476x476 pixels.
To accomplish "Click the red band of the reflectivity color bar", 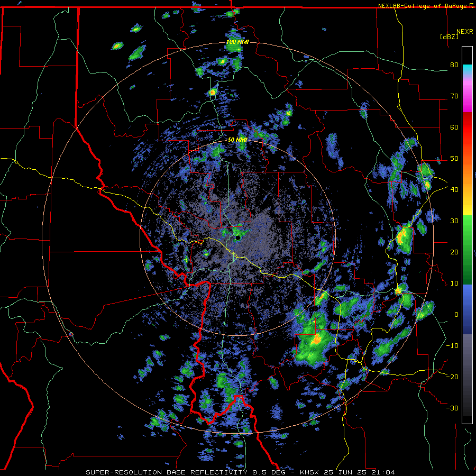I will point(467,136).
